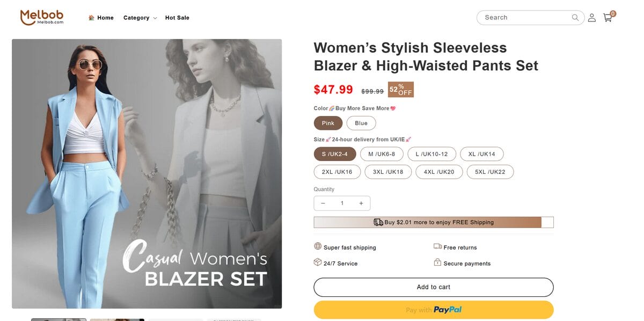644x321 pixels.
Task: Open the Hot Sale menu item
Action: [177, 18]
